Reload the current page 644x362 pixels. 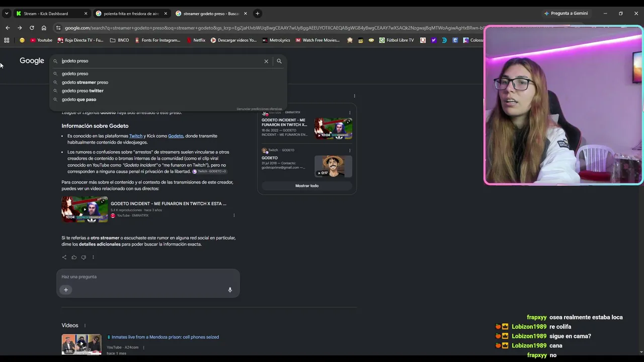pyautogui.click(x=32, y=28)
